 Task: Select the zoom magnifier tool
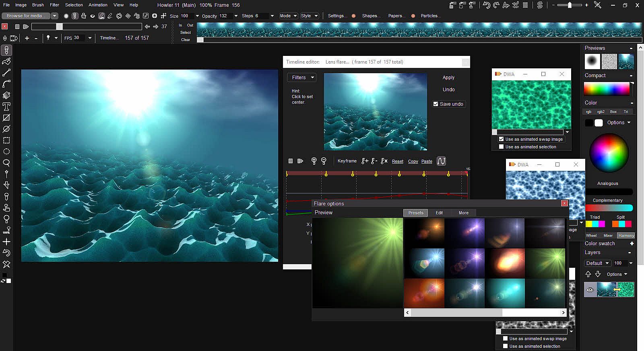point(6,163)
